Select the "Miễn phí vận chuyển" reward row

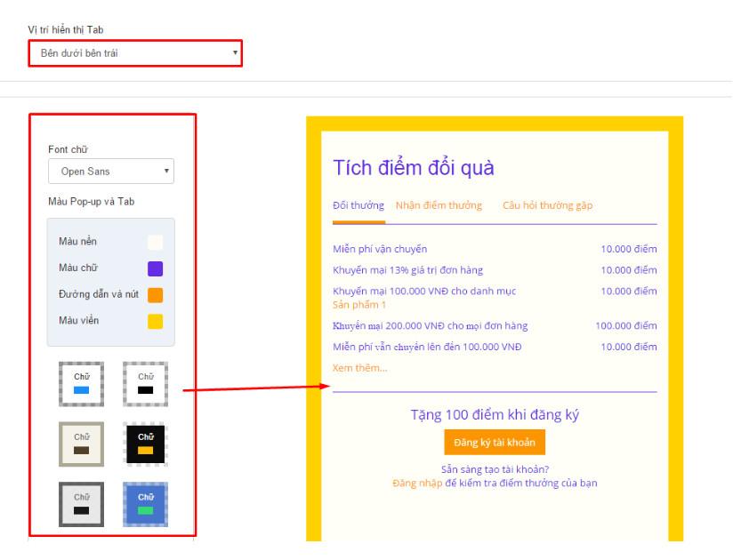[380, 249]
